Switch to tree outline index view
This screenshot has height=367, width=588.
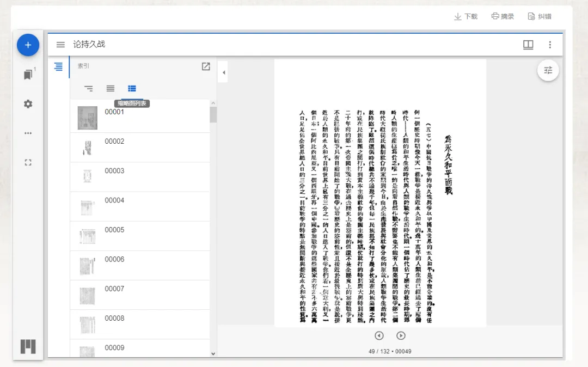pyautogui.click(x=89, y=88)
